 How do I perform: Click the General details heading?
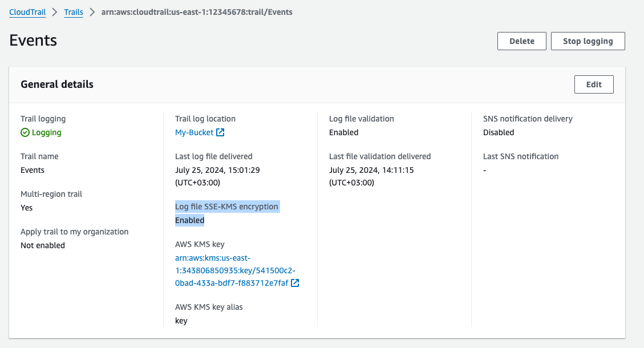57,84
